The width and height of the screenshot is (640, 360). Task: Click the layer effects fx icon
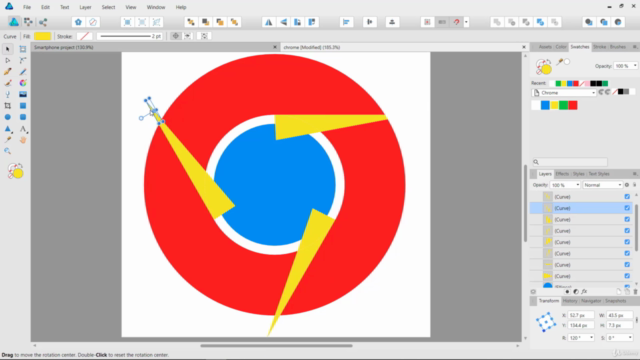[584, 291]
